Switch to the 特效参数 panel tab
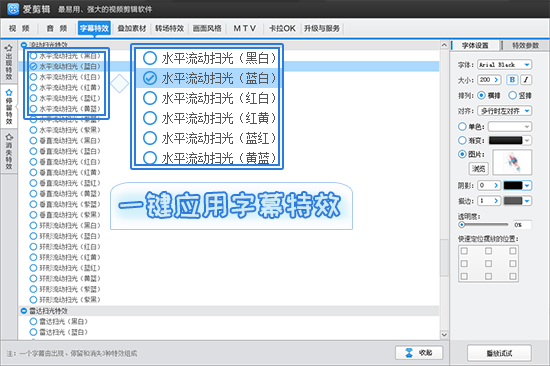 point(525,46)
